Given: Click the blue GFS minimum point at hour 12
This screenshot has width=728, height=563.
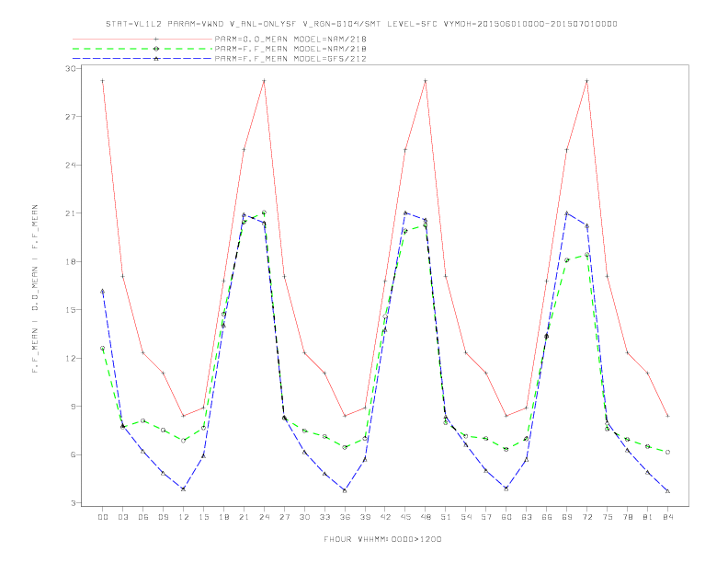Looking at the screenshot, I should (x=184, y=488).
